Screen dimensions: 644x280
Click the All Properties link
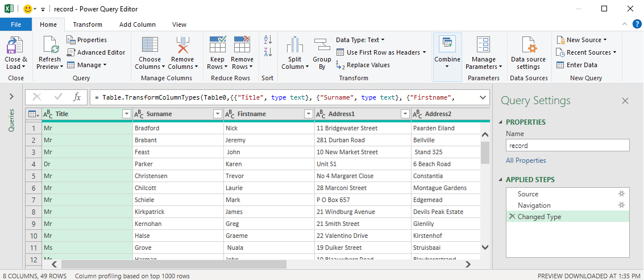coord(526,160)
